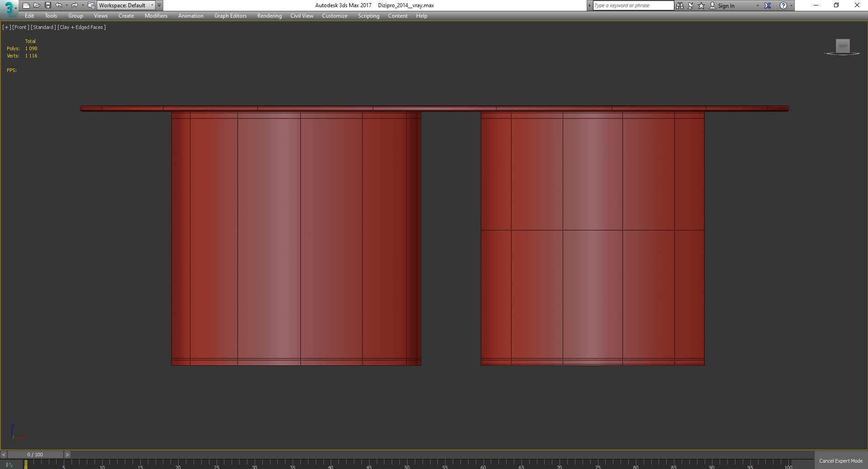Open the Create menu

pos(126,16)
